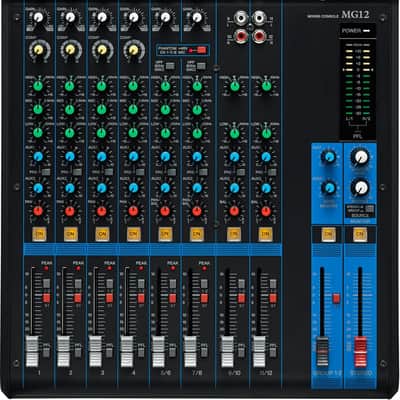Turn the master AUX1 send blue knob
400x400 pixels.
329,156
